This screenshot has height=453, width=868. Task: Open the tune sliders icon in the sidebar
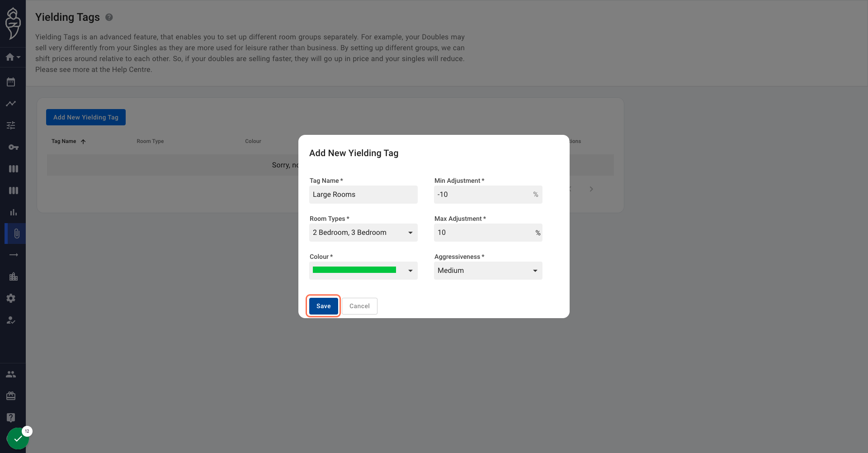11,125
